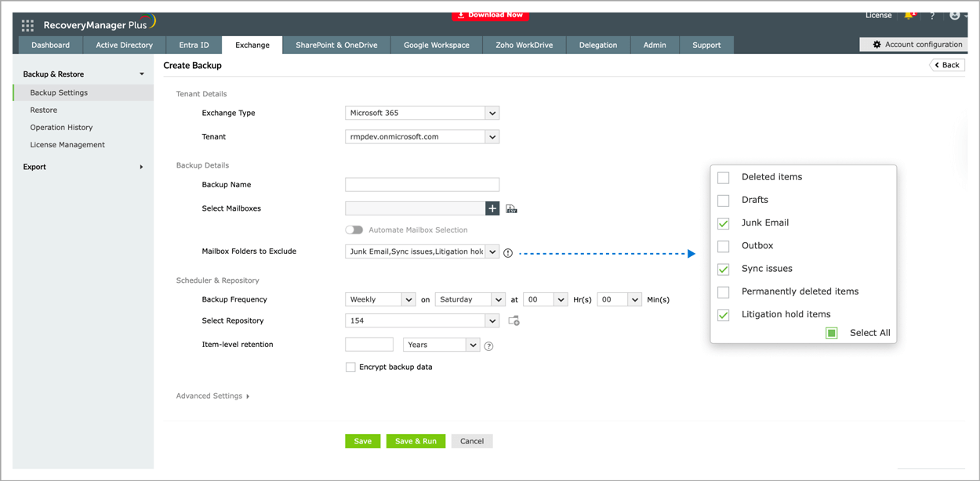The width and height of the screenshot is (980, 481).
Task: Click the Back button
Action: (x=947, y=65)
